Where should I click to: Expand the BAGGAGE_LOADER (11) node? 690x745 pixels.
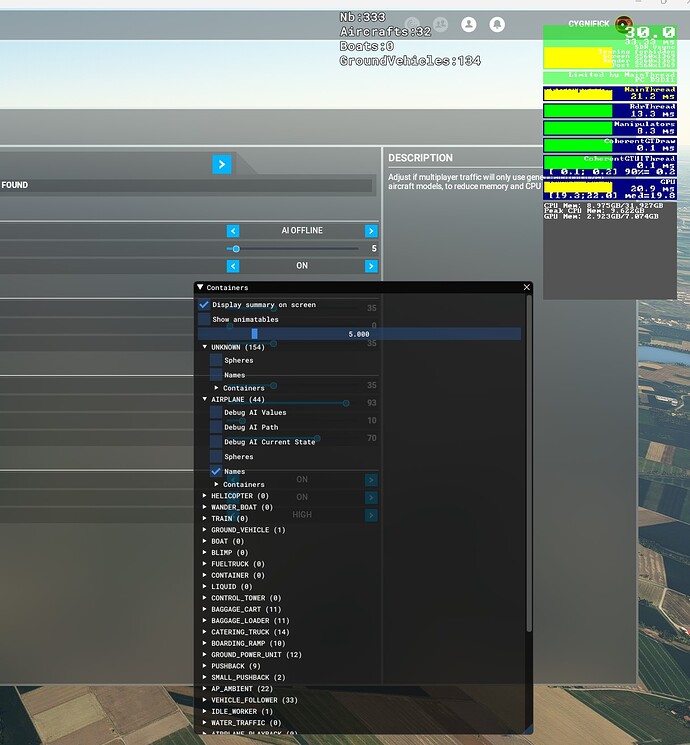205,621
